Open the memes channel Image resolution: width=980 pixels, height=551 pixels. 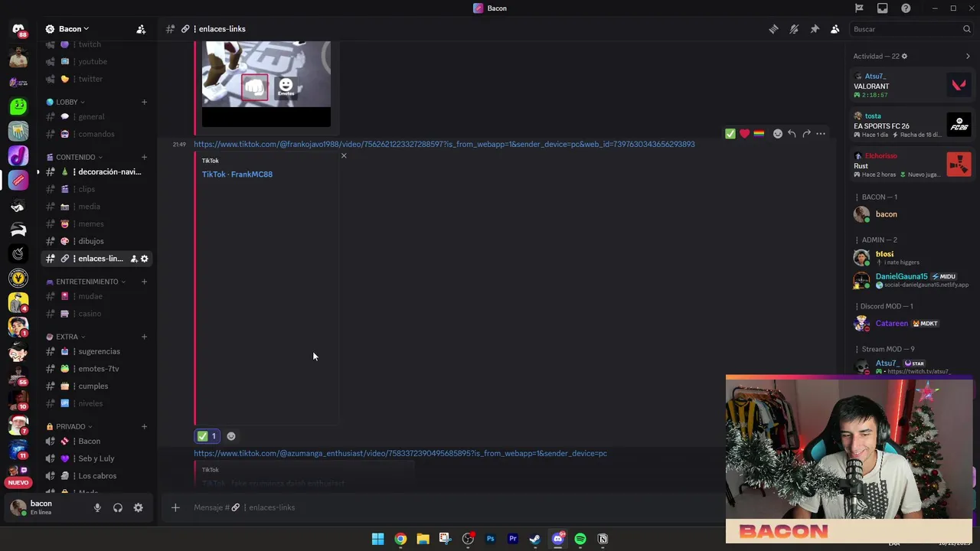coord(96,223)
